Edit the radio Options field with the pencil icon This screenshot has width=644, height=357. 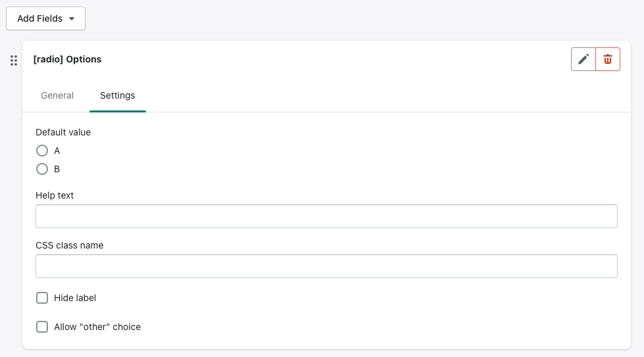pyautogui.click(x=583, y=59)
